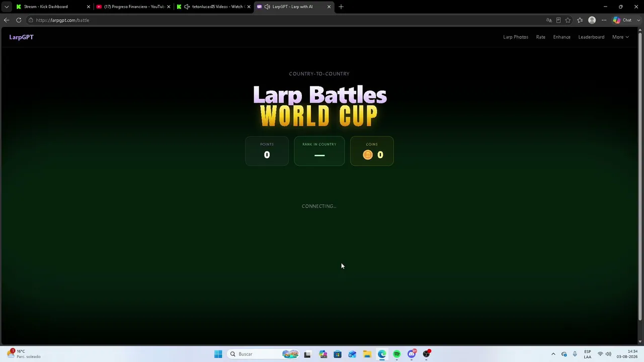Viewport: 644px width, 362px height.
Task: Click the LarpGPT logo in header
Action: (x=21, y=37)
